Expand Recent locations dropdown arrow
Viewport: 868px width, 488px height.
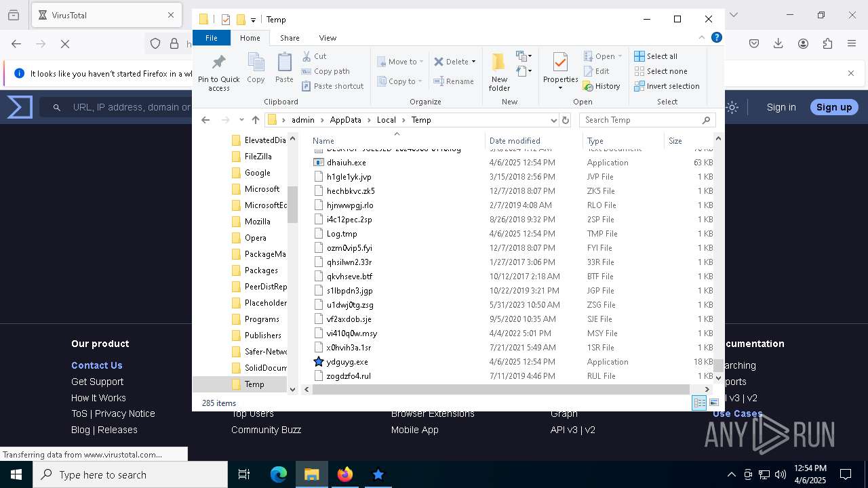[241, 120]
